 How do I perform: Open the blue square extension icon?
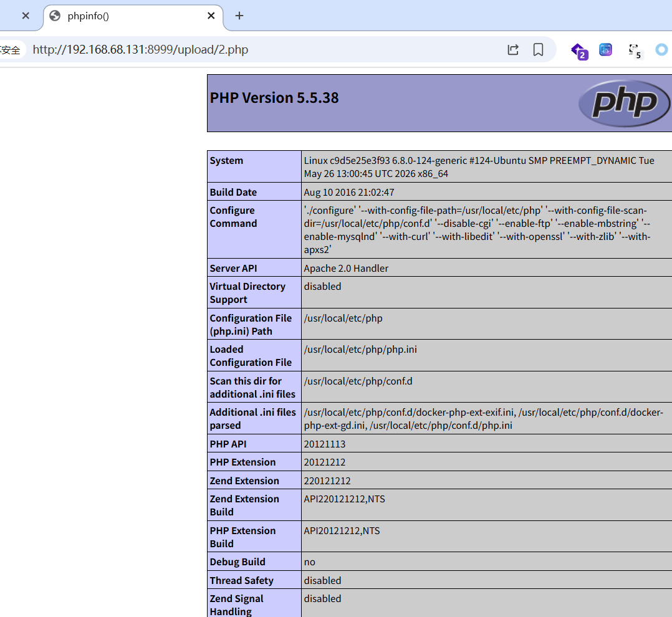pyautogui.click(x=605, y=50)
